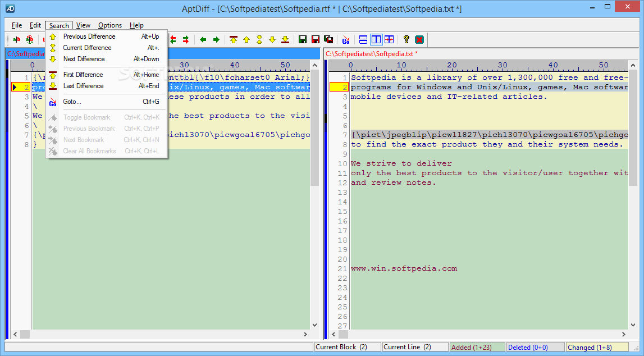Switch to vertical split layout icon
The height and width of the screenshot is (356, 644).
[x=376, y=39]
